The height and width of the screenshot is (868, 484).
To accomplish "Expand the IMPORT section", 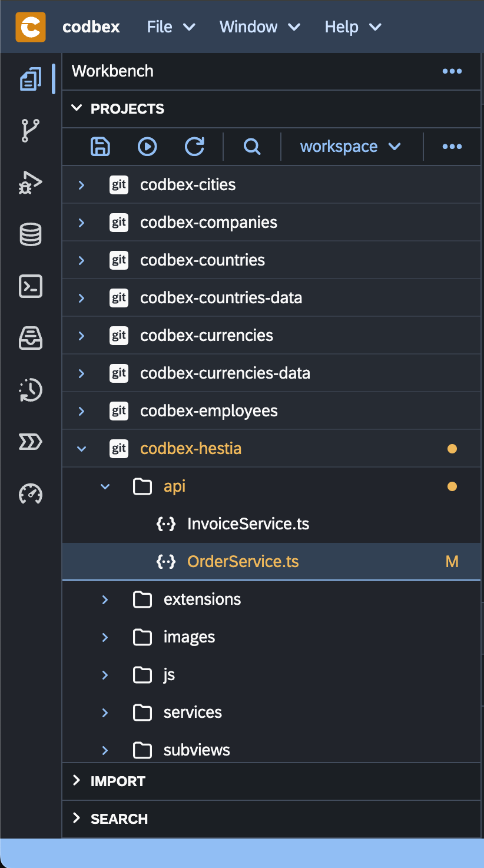I will [77, 781].
